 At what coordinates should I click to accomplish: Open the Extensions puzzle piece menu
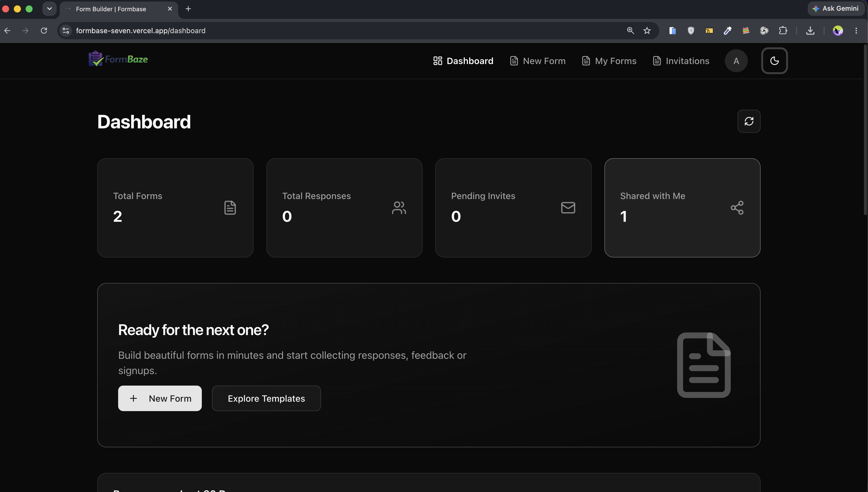coord(783,31)
